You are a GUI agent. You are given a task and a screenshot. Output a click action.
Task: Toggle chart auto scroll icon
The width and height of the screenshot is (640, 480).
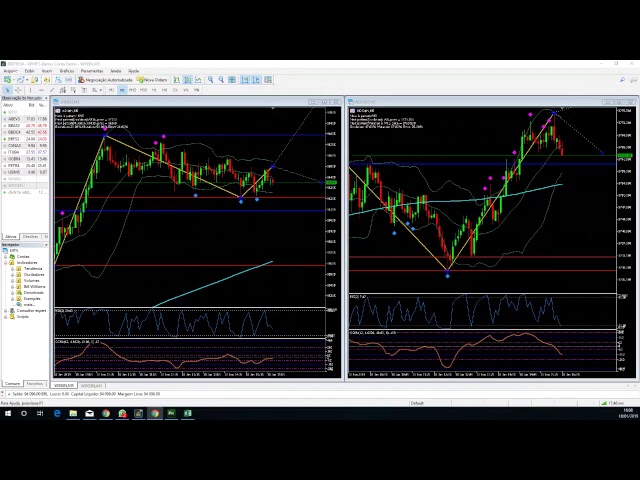245,80
